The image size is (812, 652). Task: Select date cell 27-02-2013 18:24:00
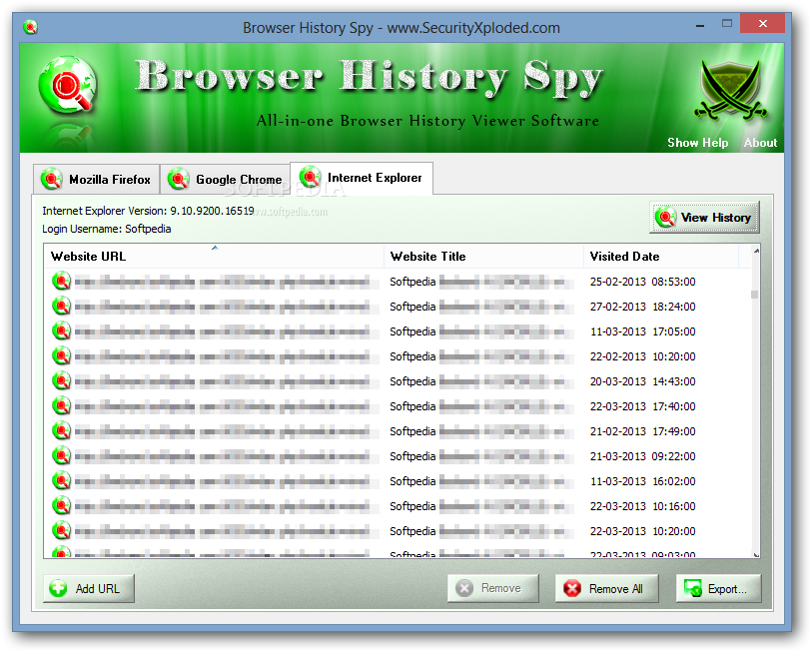tap(642, 307)
